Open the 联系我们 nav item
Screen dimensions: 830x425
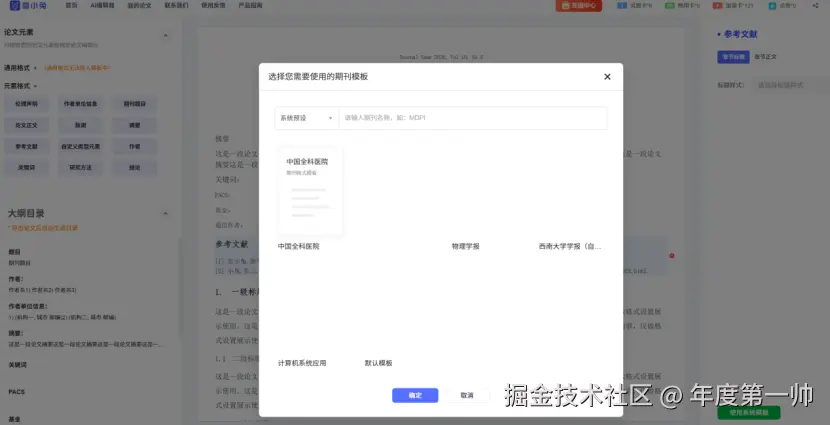point(176,5)
